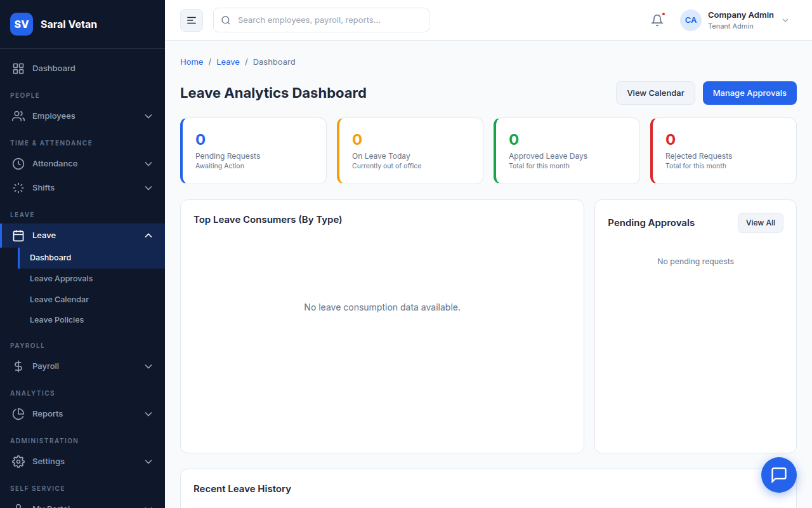
Task: Open Leave Calendar submenu item
Action: (91, 300)
